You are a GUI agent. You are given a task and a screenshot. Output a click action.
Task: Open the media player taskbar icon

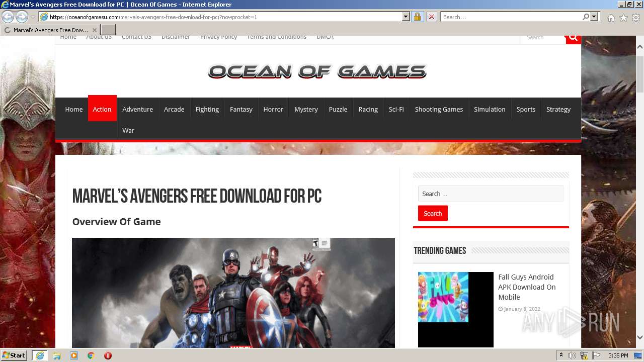pyautogui.click(x=74, y=355)
